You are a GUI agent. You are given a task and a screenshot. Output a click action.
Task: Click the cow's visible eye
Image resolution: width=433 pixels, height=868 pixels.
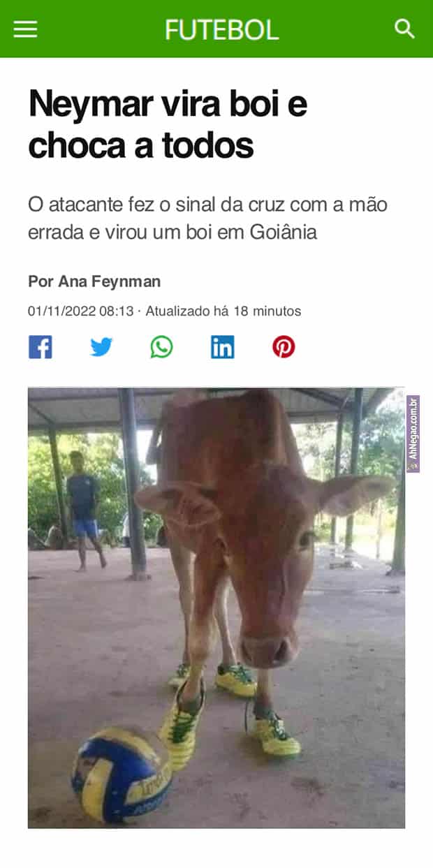pos(305,538)
